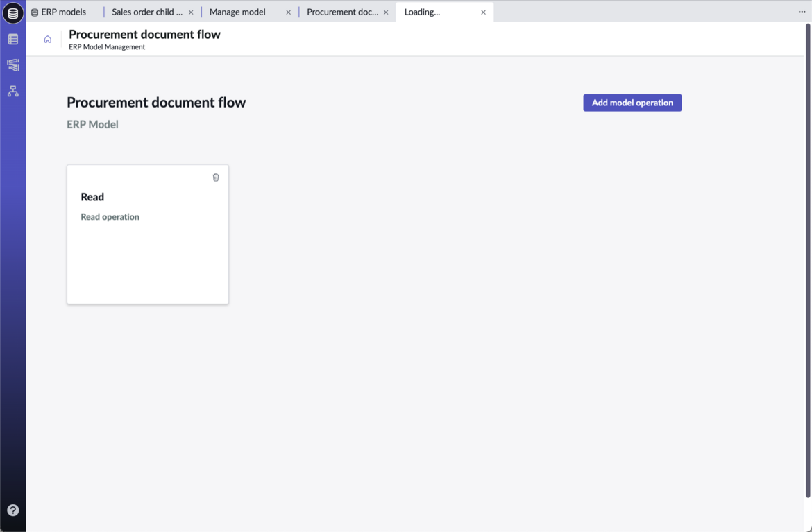
Task: Open the hierarchy diagram icon in sidebar
Action: click(13, 92)
